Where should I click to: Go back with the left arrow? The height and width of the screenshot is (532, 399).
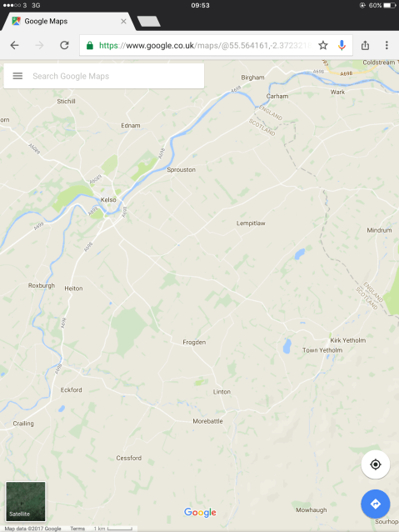(14, 45)
